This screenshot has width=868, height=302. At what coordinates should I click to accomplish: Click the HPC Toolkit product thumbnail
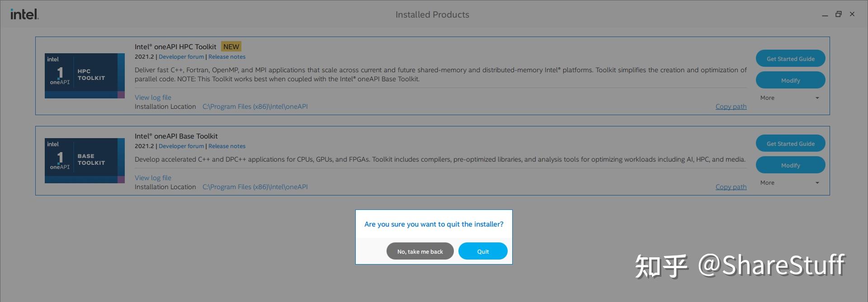(85, 76)
